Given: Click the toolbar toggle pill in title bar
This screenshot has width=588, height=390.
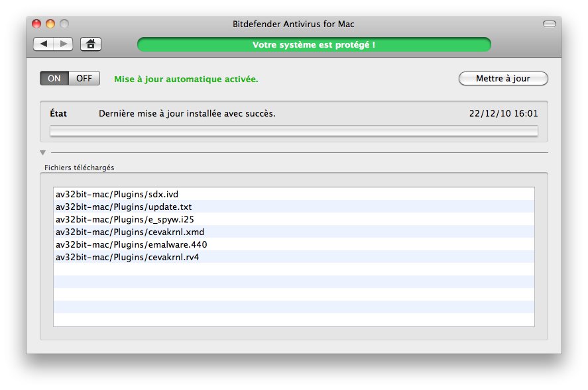Looking at the screenshot, I should (x=550, y=24).
